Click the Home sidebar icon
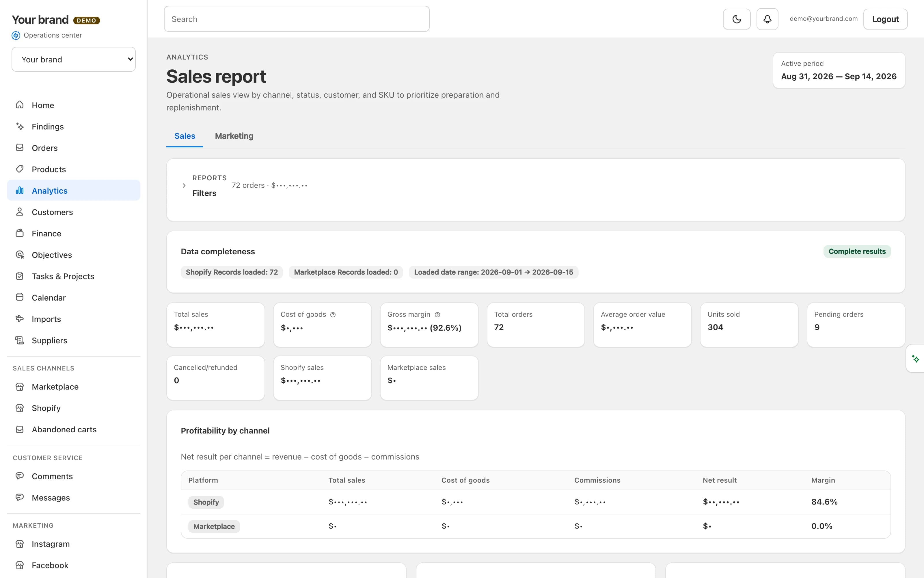924x578 pixels. point(19,105)
